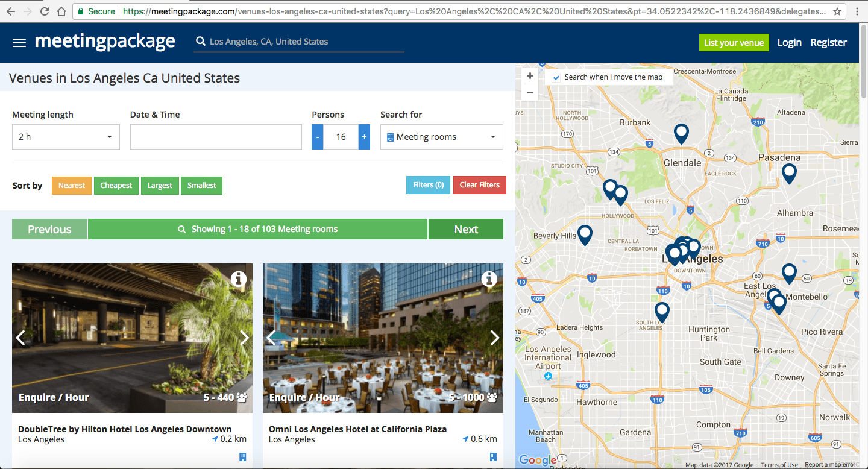Open DoubleTree by Hilton Hotel venue title

click(x=125, y=429)
